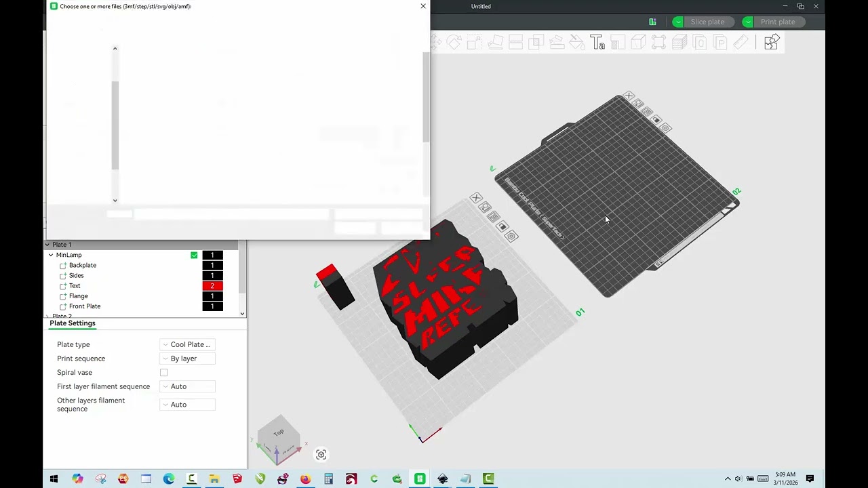Select the Move tool in the toolbar
868x488 pixels.
(437, 43)
